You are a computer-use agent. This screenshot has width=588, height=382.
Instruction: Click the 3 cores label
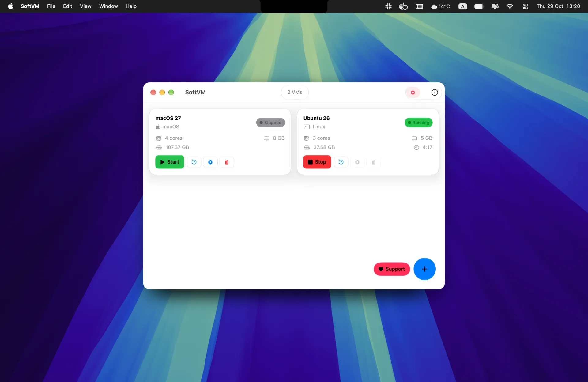(321, 138)
